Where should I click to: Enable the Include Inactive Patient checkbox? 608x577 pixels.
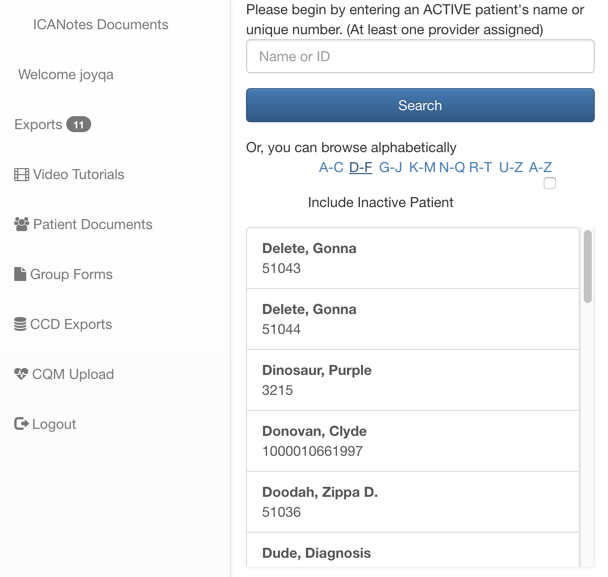coord(549,183)
